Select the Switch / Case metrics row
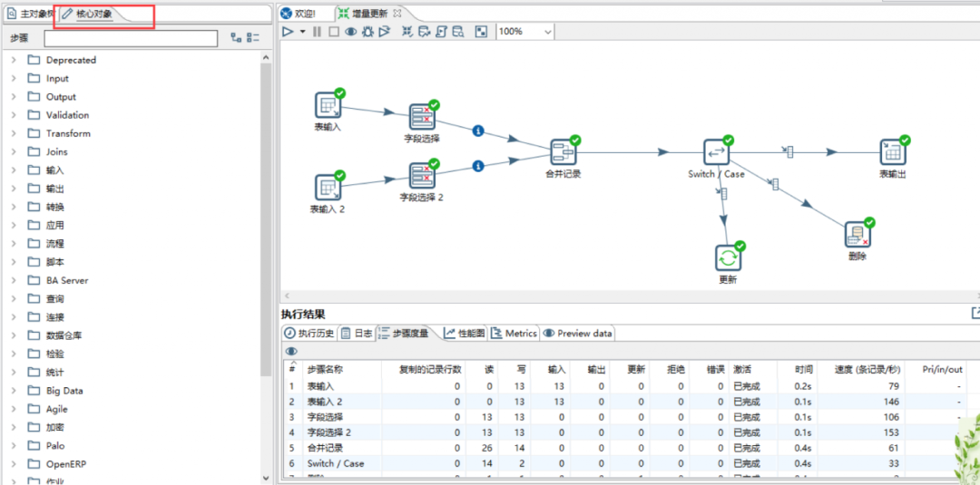This screenshot has height=485, width=980. [627, 464]
